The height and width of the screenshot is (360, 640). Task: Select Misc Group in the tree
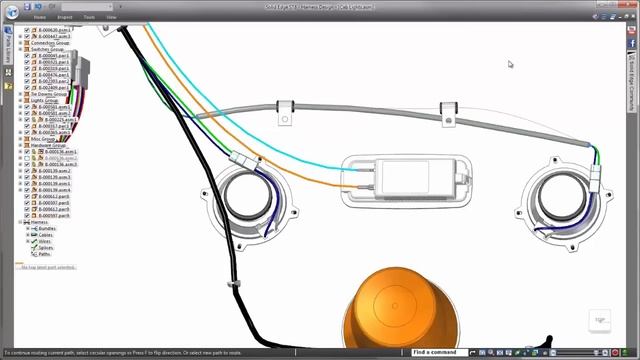coord(43,139)
